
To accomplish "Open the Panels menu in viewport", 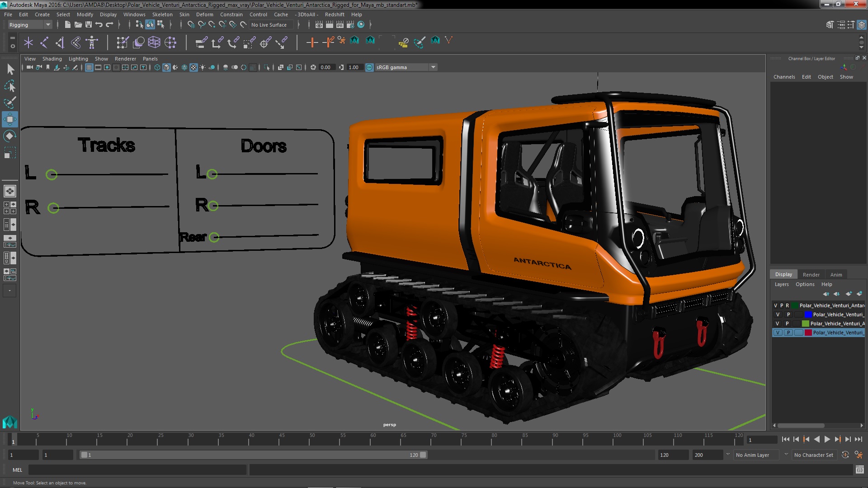I will click(x=150, y=58).
